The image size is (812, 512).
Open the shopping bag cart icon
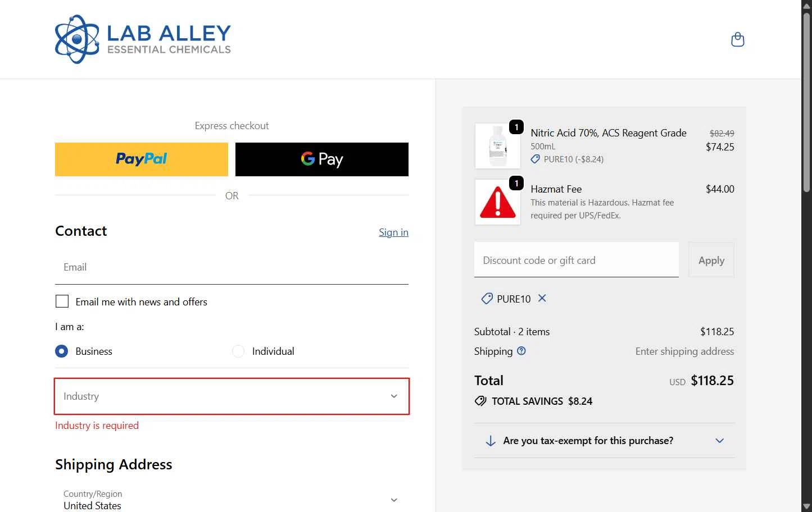click(737, 39)
